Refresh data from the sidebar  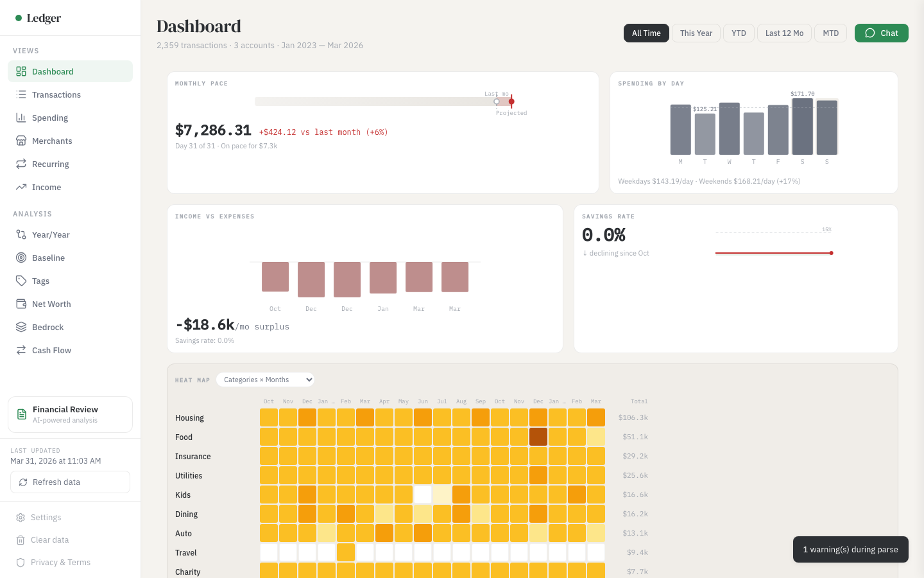click(x=69, y=482)
